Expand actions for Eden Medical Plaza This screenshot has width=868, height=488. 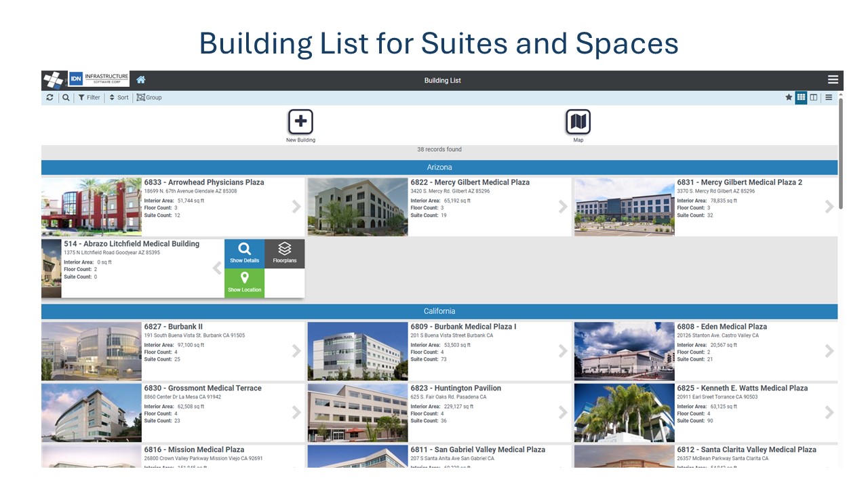click(829, 351)
